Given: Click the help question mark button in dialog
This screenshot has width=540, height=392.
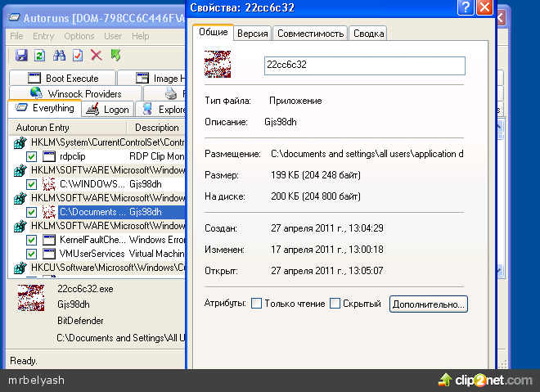Looking at the screenshot, I should (466, 7).
